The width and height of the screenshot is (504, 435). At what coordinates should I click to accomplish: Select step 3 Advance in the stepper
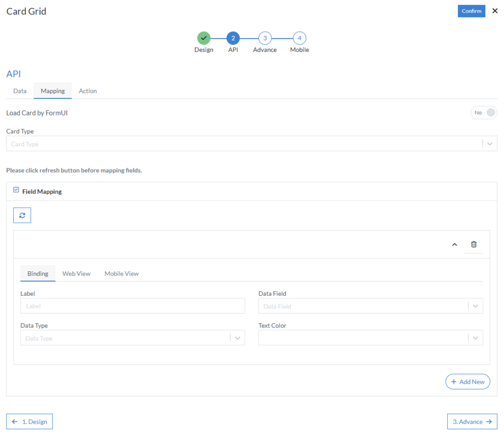[x=264, y=38]
